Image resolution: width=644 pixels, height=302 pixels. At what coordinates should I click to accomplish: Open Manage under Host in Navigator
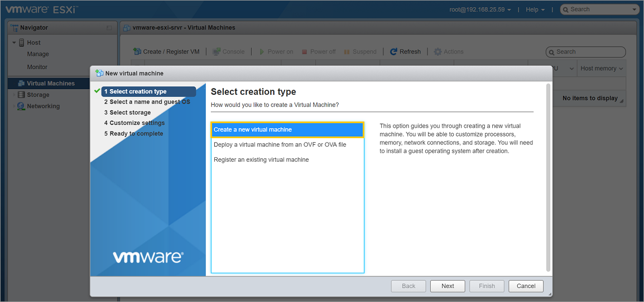(38, 54)
